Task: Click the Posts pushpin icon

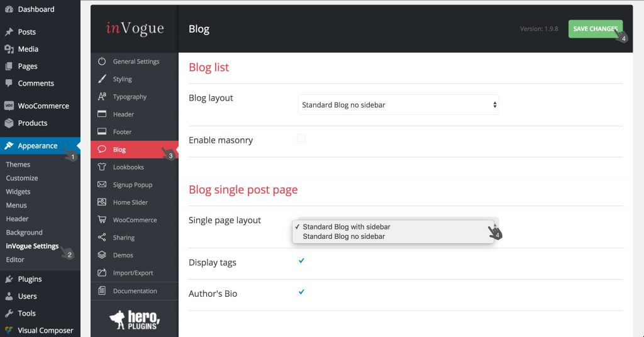Action: (x=9, y=31)
